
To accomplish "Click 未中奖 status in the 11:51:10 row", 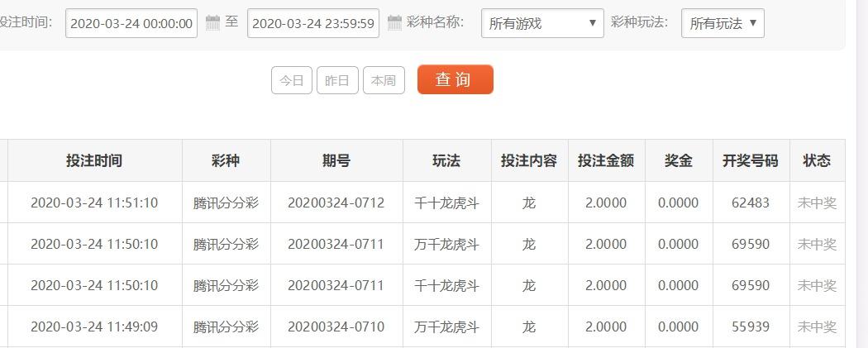I will (817, 203).
